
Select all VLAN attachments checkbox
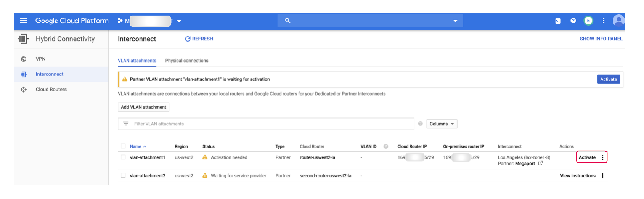click(123, 146)
